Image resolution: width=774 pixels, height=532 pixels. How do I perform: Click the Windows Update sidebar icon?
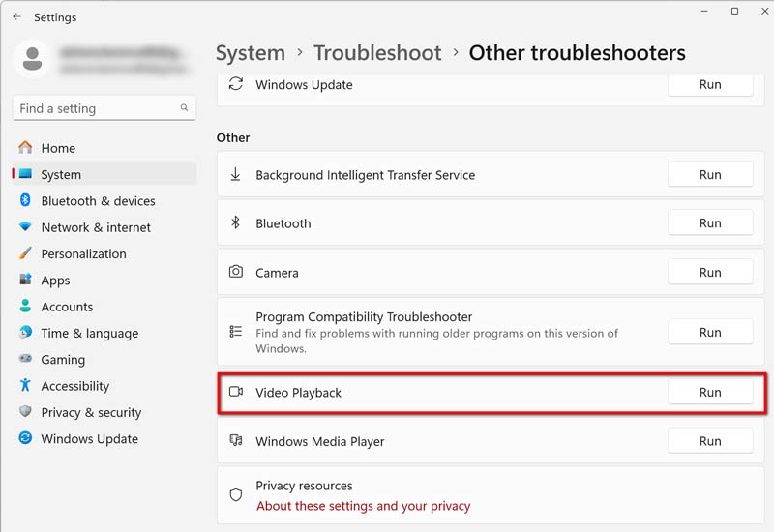(x=25, y=438)
